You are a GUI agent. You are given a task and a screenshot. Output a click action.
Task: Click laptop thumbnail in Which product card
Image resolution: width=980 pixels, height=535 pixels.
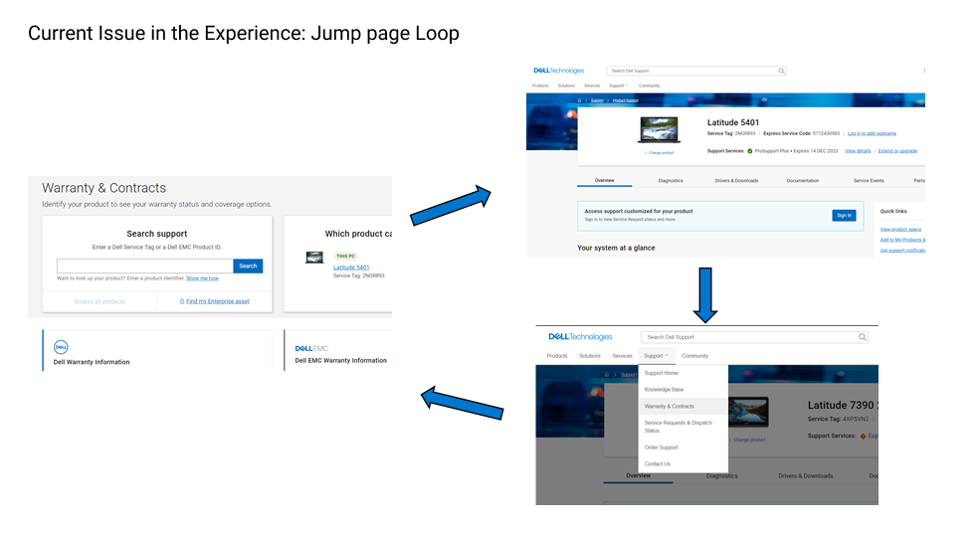[x=314, y=257]
